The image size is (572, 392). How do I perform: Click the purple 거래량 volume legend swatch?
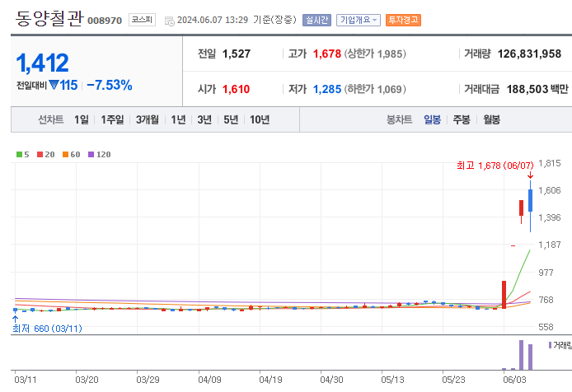coord(550,345)
